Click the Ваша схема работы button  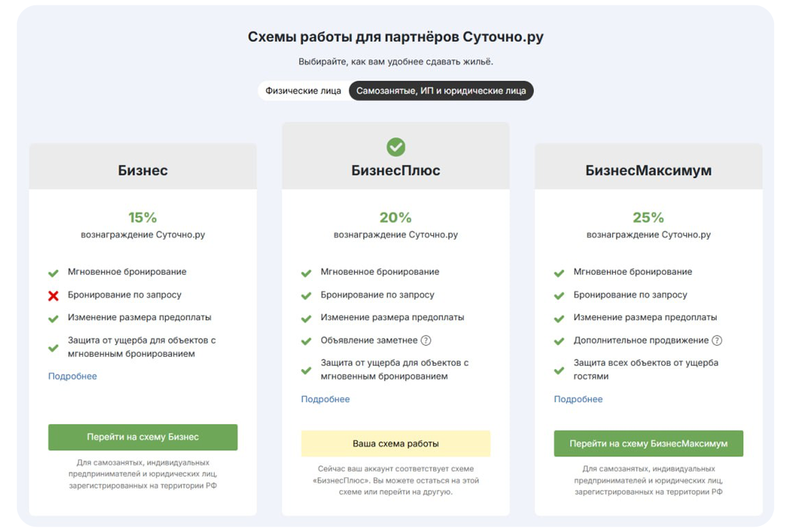395,443
